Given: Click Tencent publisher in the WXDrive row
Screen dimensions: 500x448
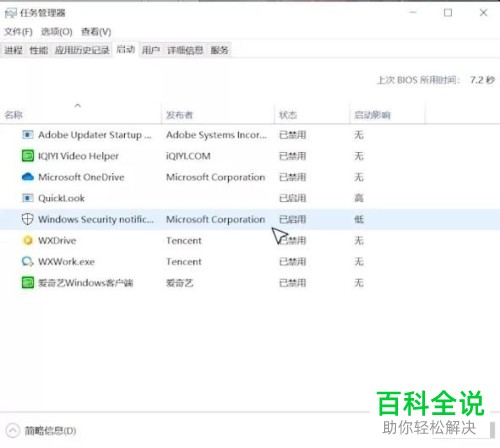Looking at the screenshot, I should (x=184, y=241).
